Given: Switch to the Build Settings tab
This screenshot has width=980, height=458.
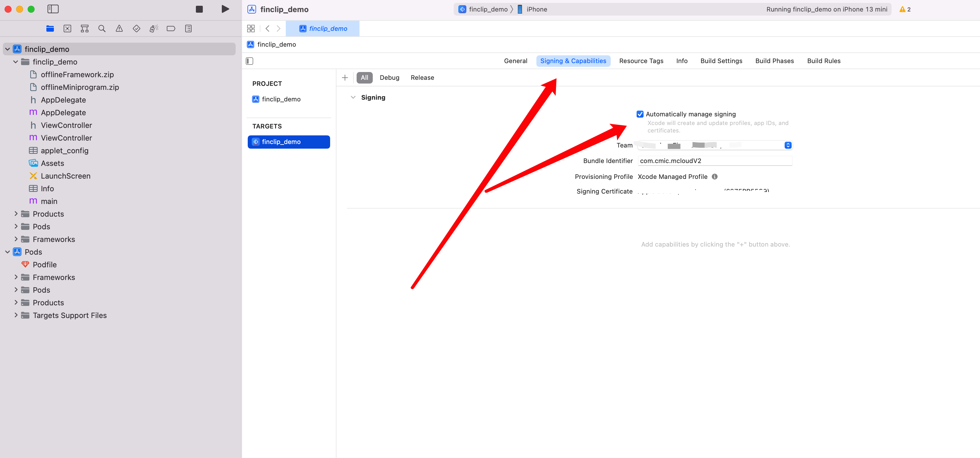Looking at the screenshot, I should pyautogui.click(x=721, y=61).
